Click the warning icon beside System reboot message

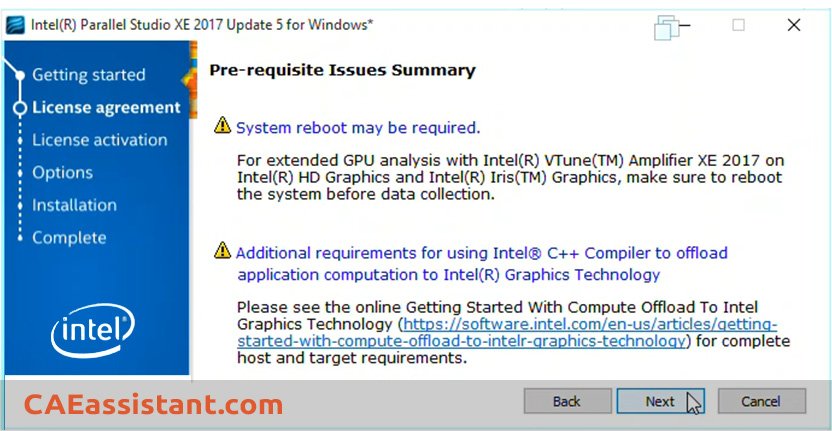pyautogui.click(x=222, y=126)
